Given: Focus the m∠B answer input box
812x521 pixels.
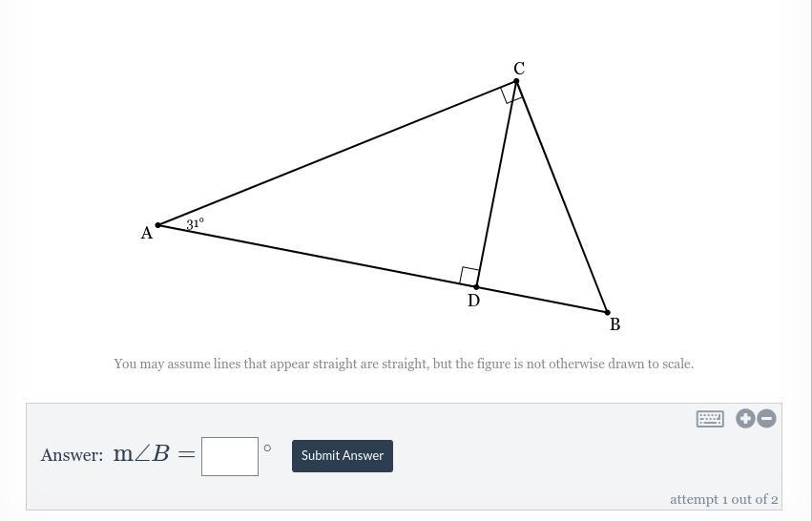Looking at the screenshot, I should [230, 456].
